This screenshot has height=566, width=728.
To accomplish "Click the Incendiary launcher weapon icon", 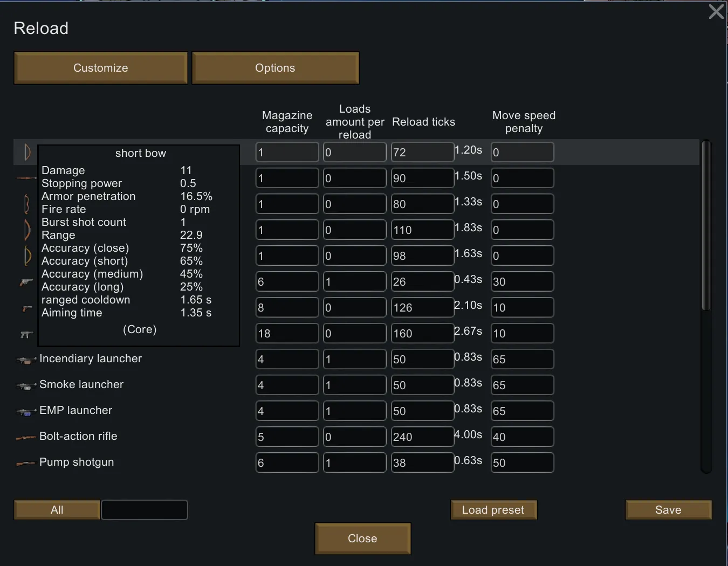I will coord(26,360).
